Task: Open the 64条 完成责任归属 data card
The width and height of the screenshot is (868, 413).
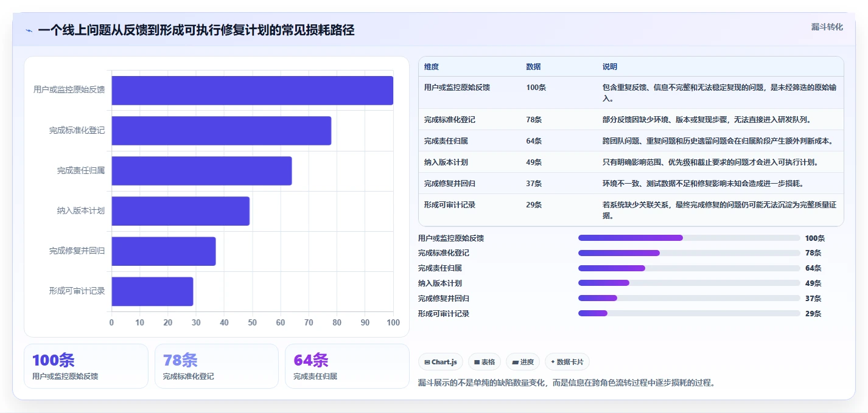Action: [x=347, y=366]
